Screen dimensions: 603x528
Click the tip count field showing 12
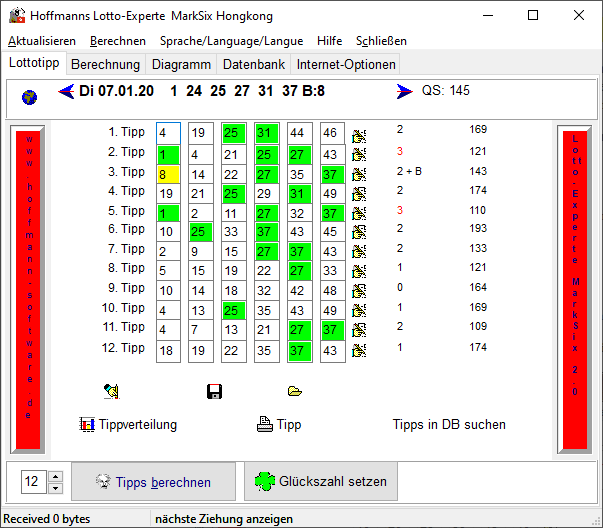tap(34, 481)
